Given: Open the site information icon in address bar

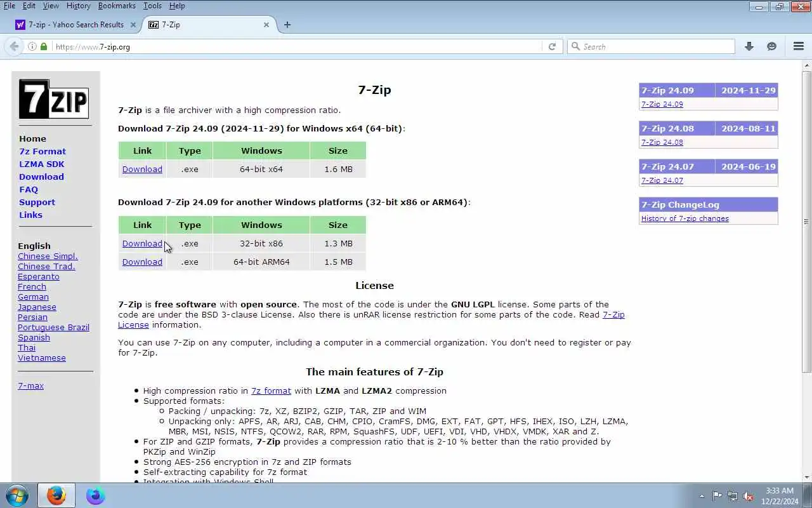Looking at the screenshot, I should (x=32, y=46).
